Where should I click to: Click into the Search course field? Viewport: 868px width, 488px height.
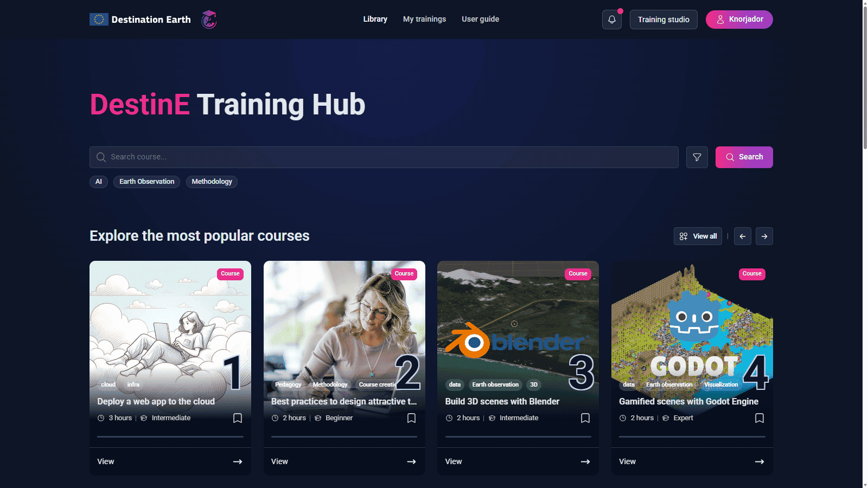384,157
